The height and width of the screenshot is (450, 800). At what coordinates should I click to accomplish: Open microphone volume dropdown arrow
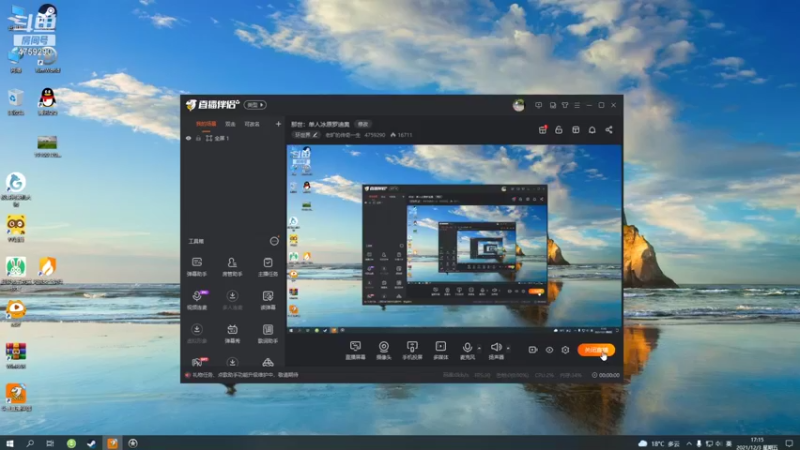pyautogui.click(x=479, y=348)
